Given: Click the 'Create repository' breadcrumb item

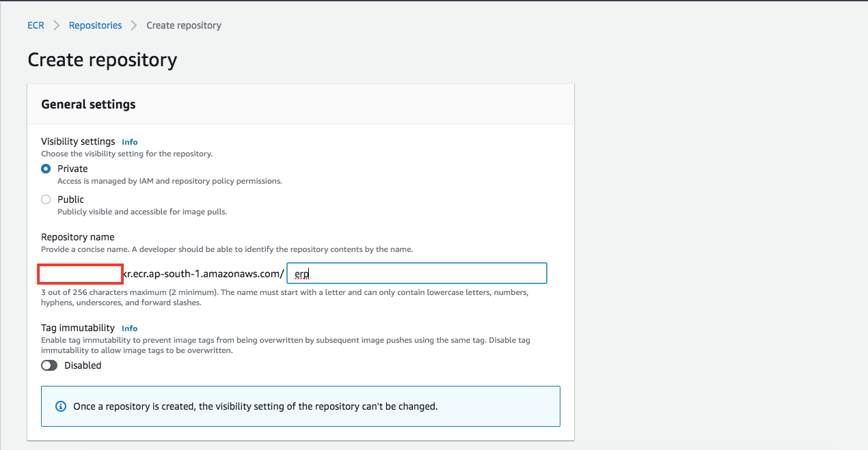Looking at the screenshot, I should coord(184,25).
